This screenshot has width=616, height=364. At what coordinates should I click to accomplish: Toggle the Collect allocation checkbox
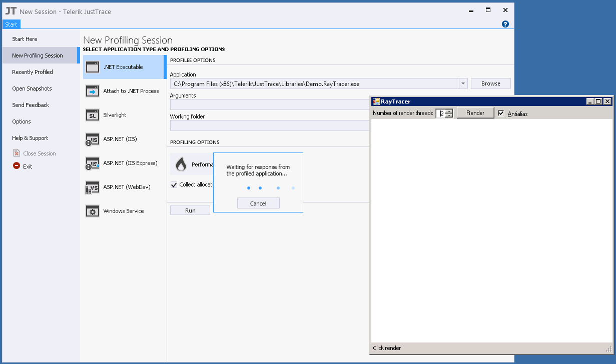coord(174,184)
